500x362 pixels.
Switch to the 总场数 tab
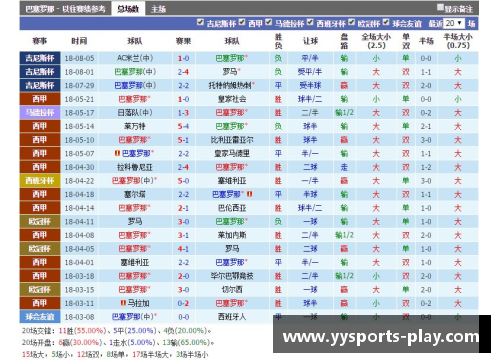128,9
